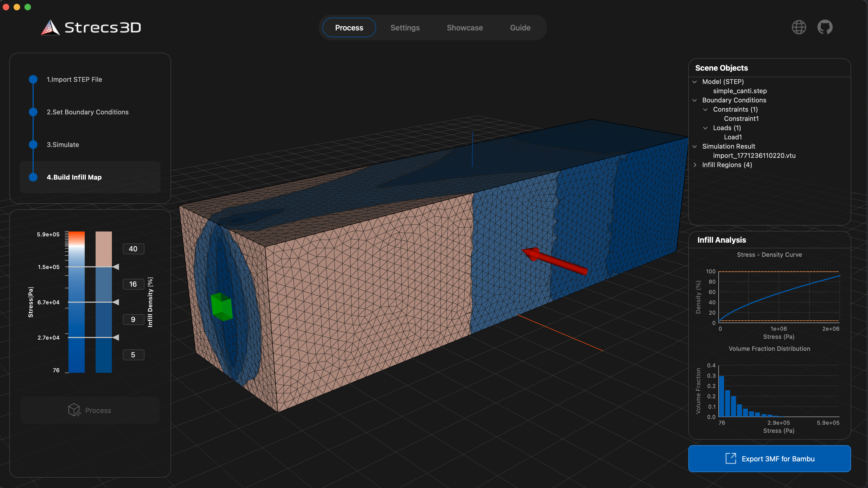Click the export icon in Export 3MF button
The height and width of the screenshot is (488, 868).
(x=731, y=458)
